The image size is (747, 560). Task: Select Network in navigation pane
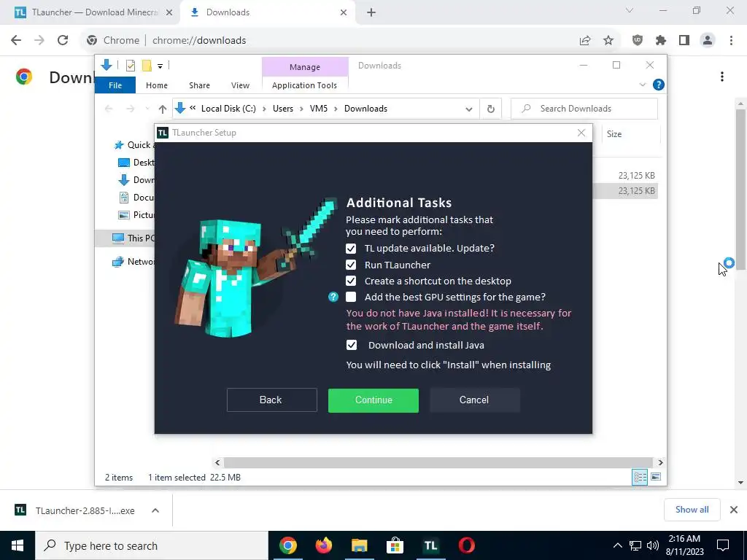[x=133, y=262]
